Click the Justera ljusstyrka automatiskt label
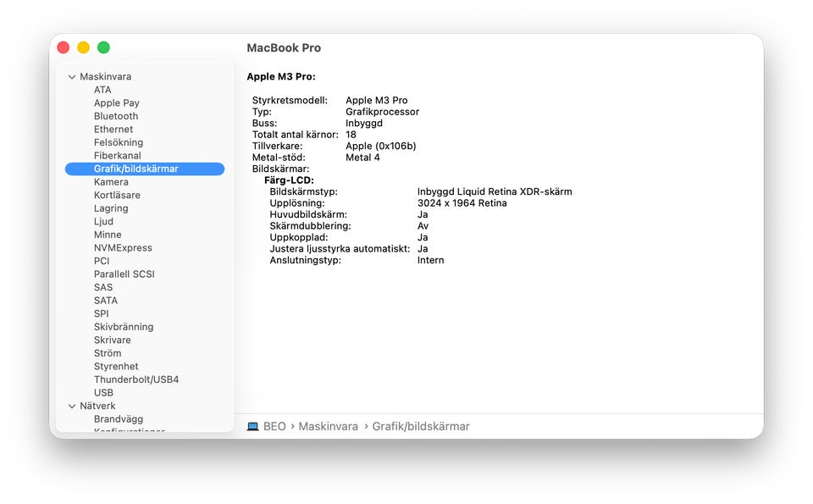Screen dimensions: 813x504 pyautogui.click(x=340, y=248)
